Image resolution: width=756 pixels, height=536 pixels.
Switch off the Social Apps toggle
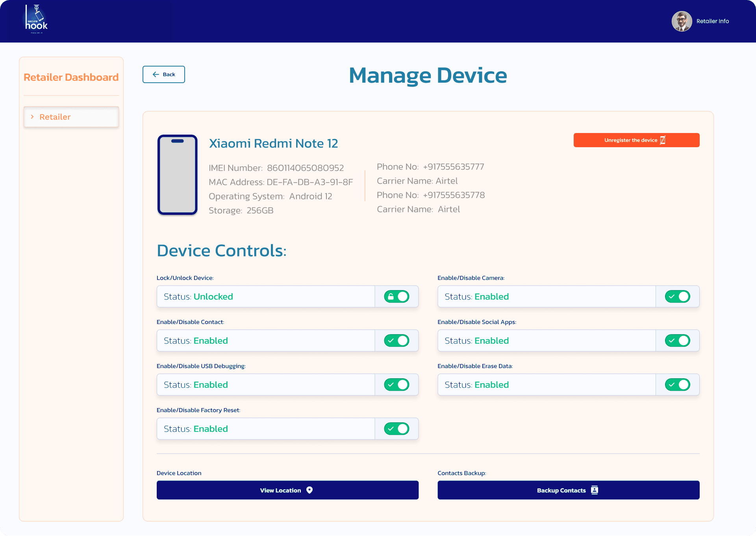pos(677,341)
